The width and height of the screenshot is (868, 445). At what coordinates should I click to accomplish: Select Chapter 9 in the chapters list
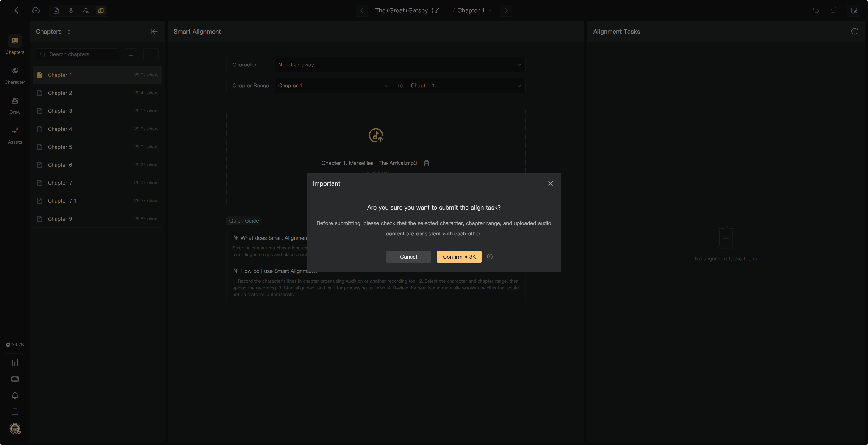97,219
